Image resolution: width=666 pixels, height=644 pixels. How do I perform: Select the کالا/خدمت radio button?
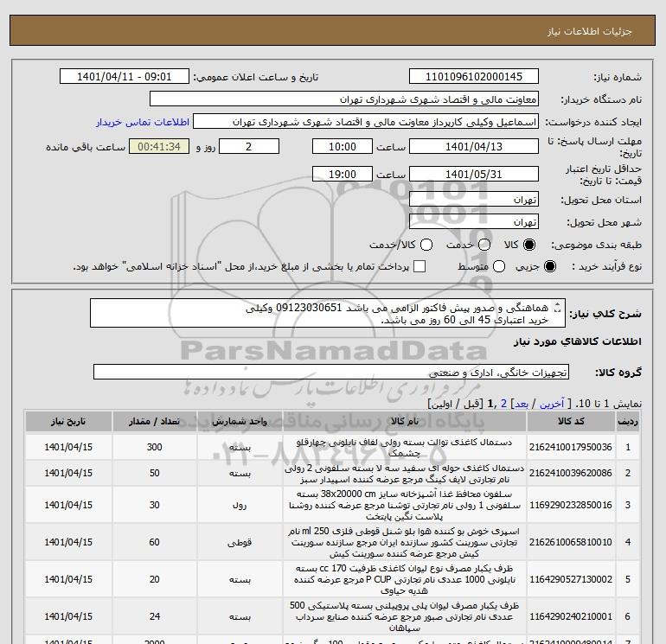pos(426,245)
